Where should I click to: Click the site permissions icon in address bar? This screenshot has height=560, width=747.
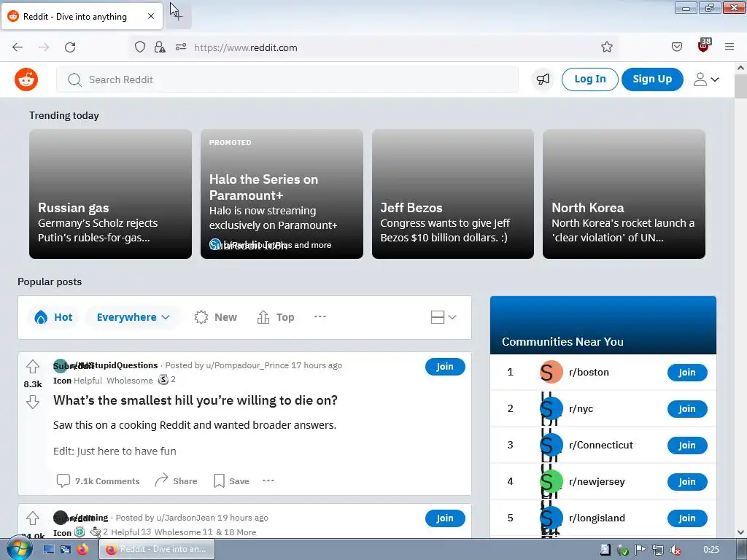click(181, 47)
